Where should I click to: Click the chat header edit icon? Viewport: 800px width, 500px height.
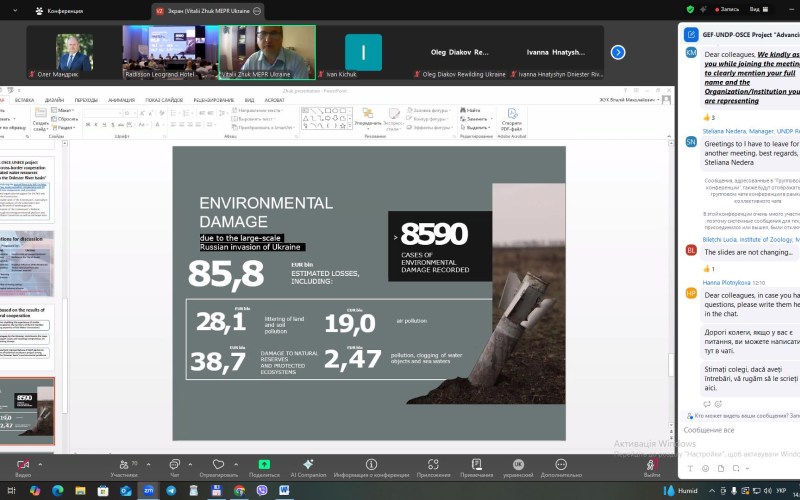tap(691, 35)
